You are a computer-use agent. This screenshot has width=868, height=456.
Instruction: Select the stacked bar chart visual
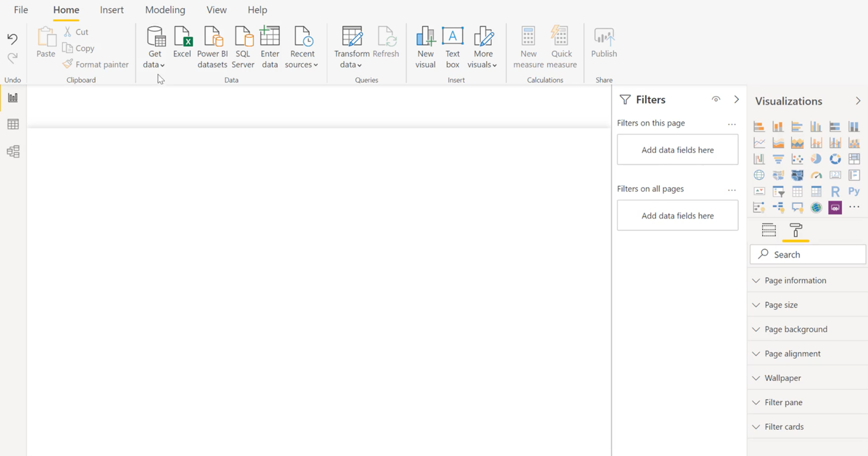coord(759,126)
